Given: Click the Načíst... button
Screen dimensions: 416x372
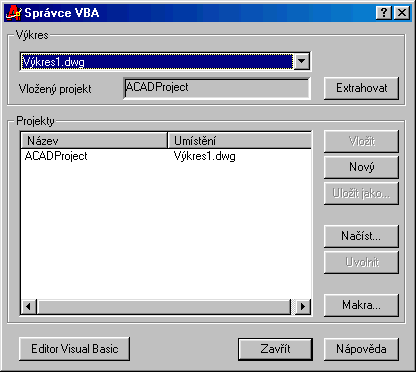Looking at the screenshot, I should 361,236.
